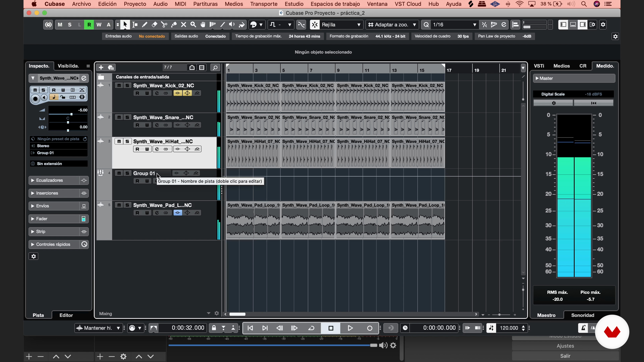The height and width of the screenshot is (362, 644).
Task: Mute the Synth_Wave_Pad_Loop track
Action: coord(119,205)
